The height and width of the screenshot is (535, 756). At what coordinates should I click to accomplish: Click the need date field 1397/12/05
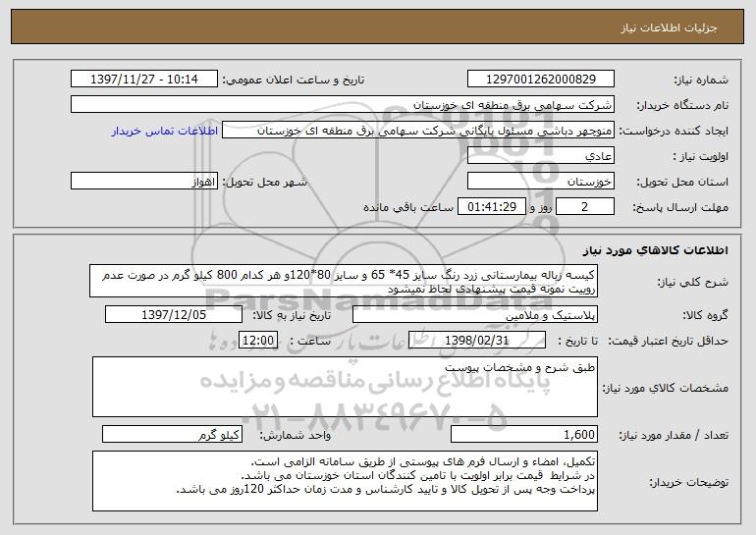click(174, 315)
